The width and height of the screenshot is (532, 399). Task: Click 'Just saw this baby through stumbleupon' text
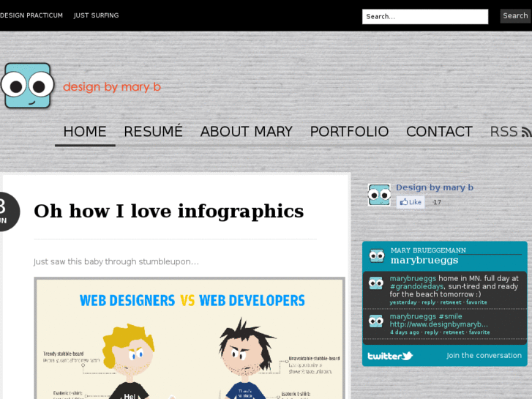[x=116, y=262]
